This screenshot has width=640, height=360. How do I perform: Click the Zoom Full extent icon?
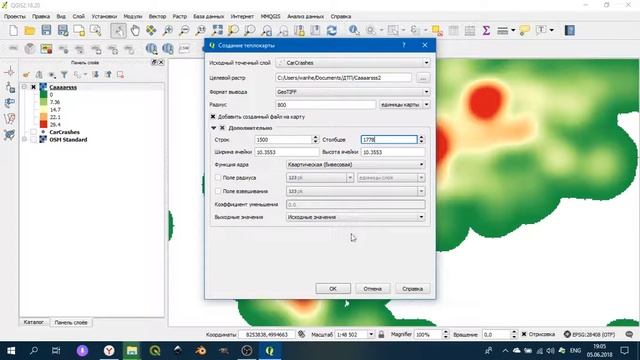point(217,31)
